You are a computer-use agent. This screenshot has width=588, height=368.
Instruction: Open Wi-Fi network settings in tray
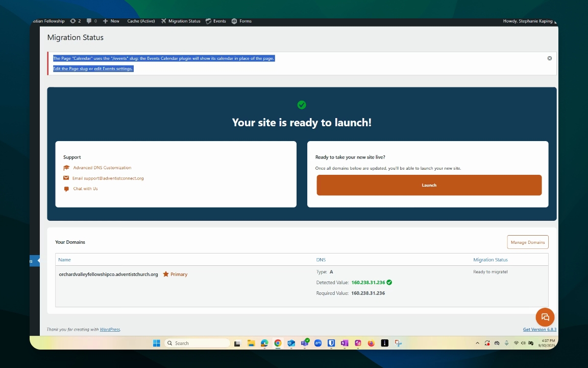pyautogui.click(x=517, y=343)
